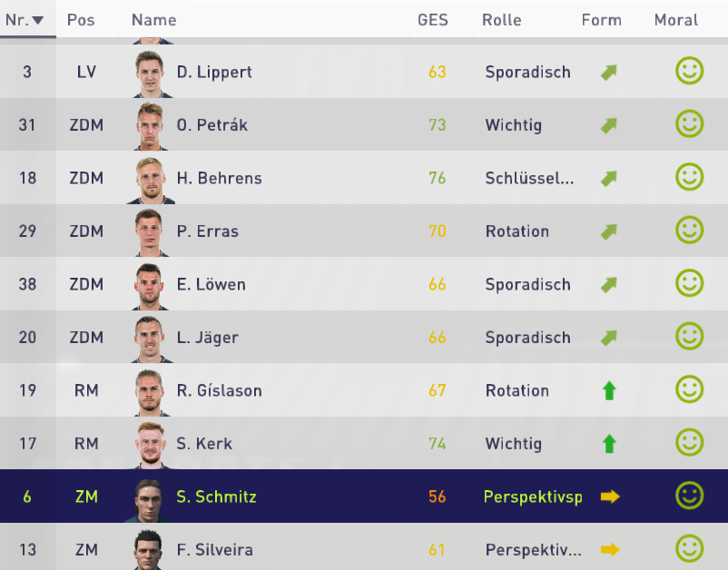Sort the list by Pos column
728x570 pixels.
tap(81, 20)
